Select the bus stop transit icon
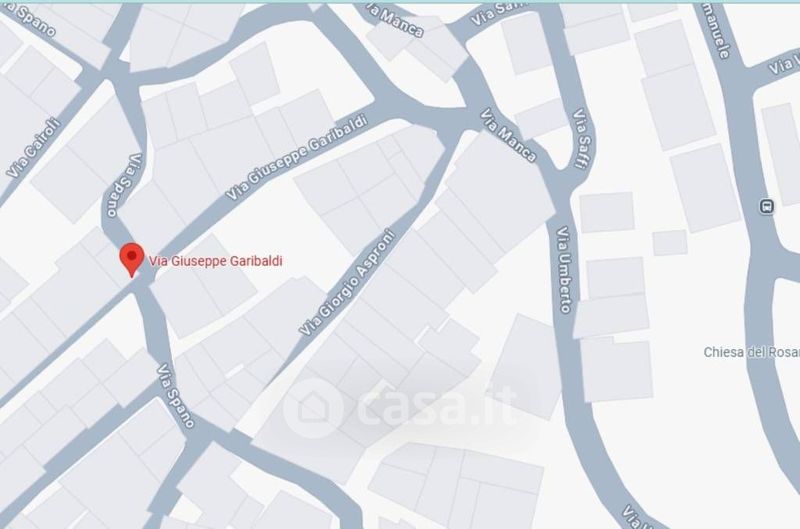The width and height of the screenshot is (800, 529). coord(766,206)
